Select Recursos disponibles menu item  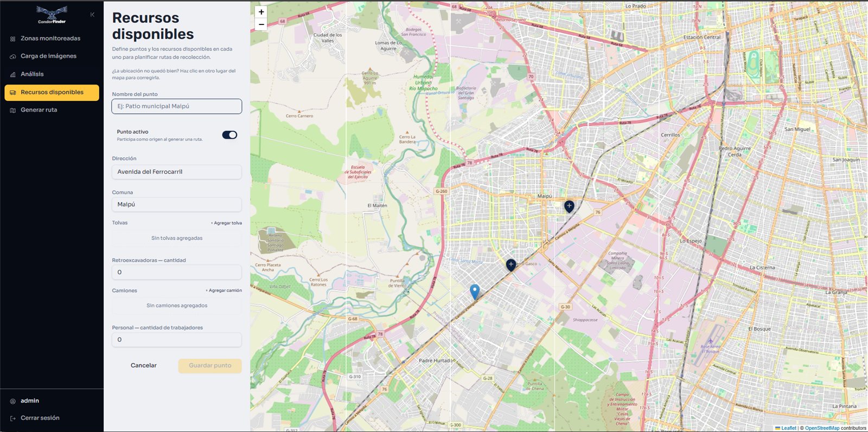pyautogui.click(x=52, y=92)
